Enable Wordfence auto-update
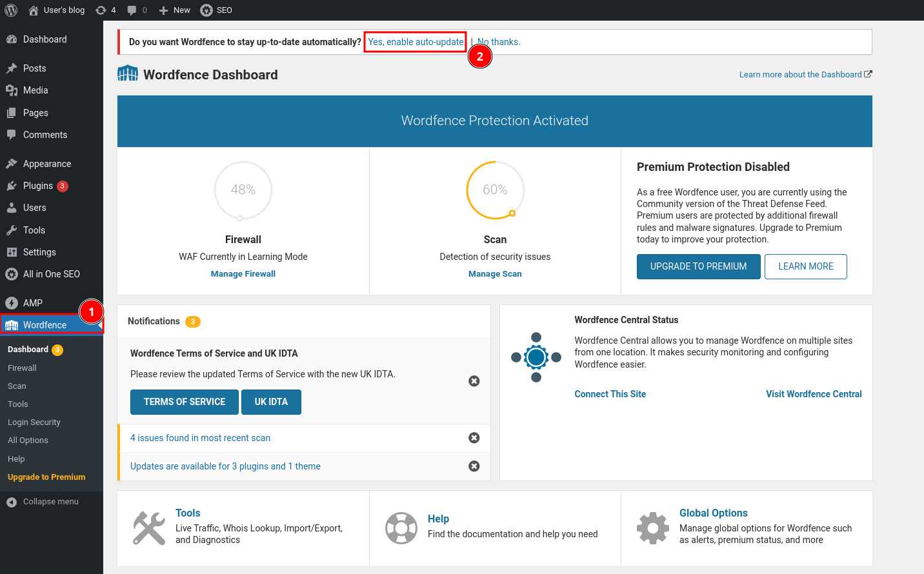 416,42
